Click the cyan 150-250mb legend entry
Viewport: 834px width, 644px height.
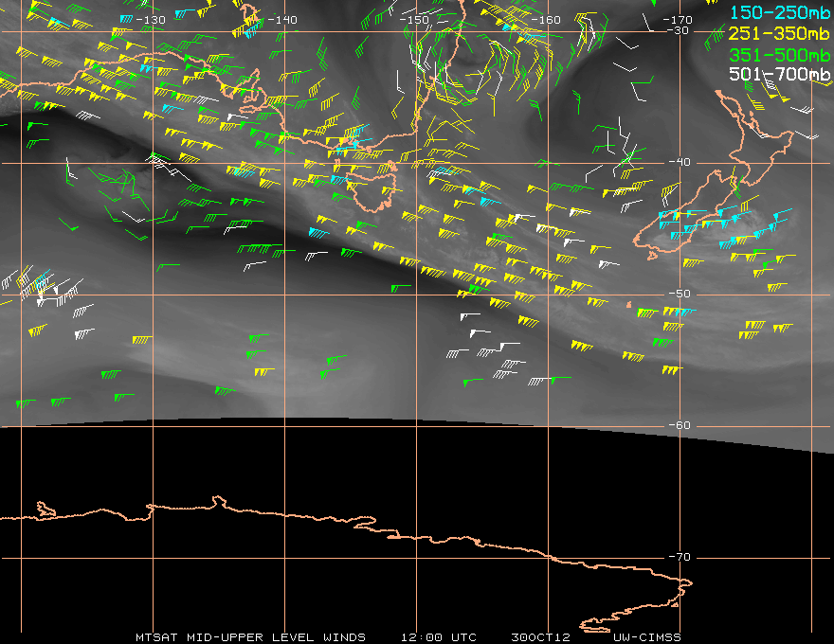point(780,12)
